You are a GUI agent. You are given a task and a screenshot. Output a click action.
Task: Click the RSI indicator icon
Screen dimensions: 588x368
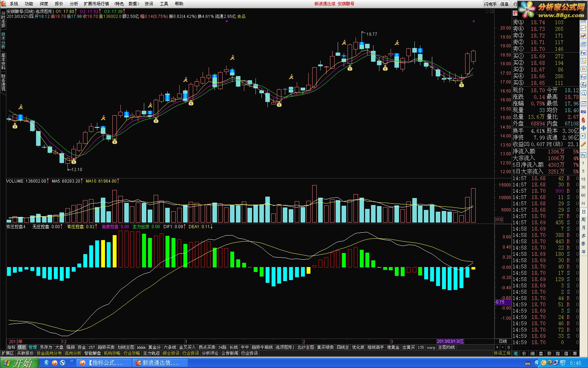click(x=583, y=111)
